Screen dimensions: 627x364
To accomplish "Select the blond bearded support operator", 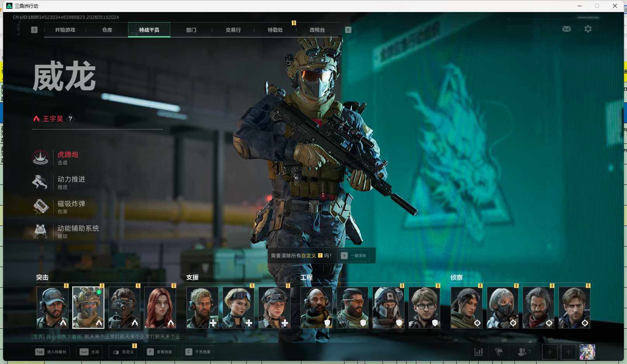I will pyautogui.click(x=203, y=307).
